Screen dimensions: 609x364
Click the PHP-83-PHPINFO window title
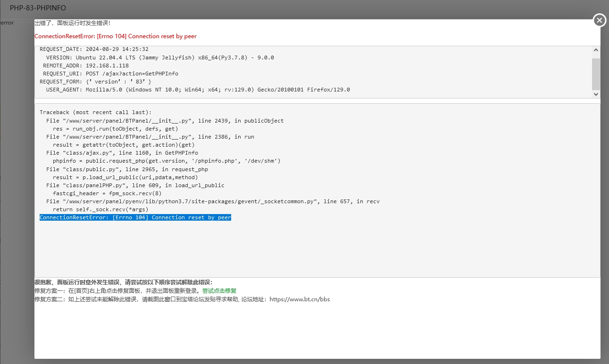pos(38,8)
